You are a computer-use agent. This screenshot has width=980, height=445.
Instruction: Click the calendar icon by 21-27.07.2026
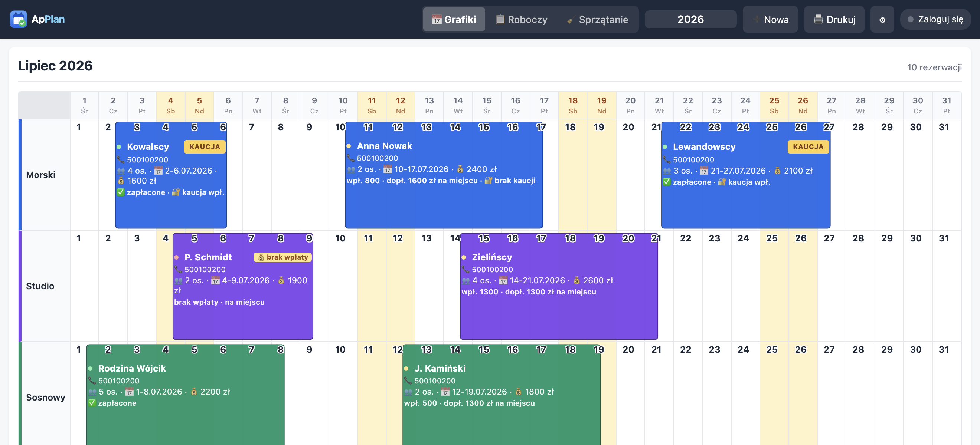point(704,171)
